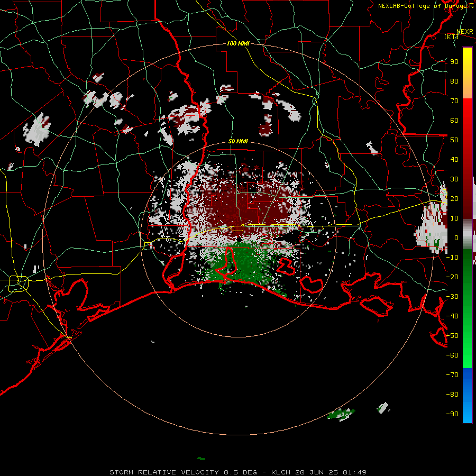The height and width of the screenshot is (476, 476).
Task: Click the 20 value on the velocity scale
Action: (x=454, y=198)
